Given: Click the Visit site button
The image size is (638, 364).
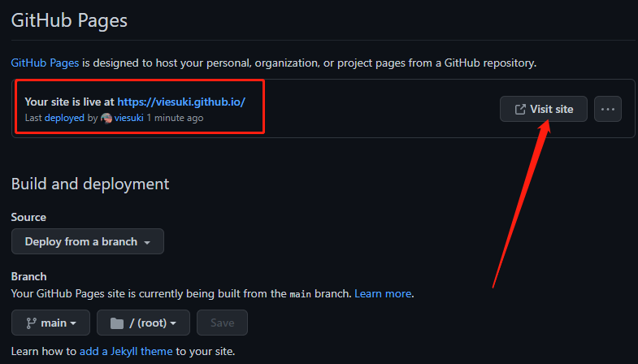Looking at the screenshot, I should pos(544,109).
